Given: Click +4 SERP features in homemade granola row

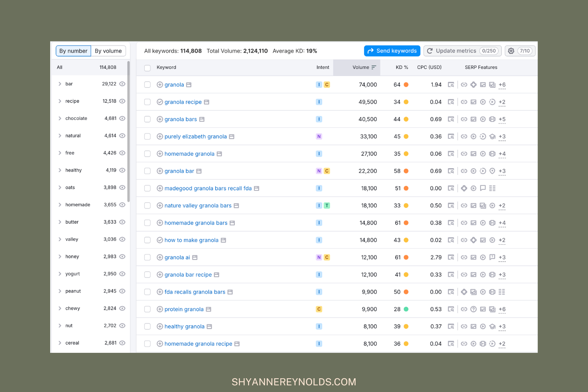Looking at the screenshot, I should [x=502, y=154].
